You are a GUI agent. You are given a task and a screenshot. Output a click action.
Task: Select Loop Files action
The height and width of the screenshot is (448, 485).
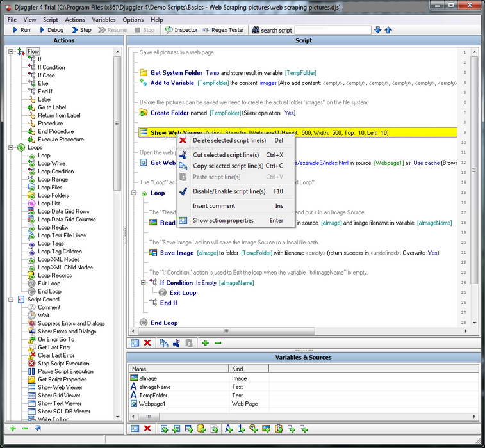(50, 188)
